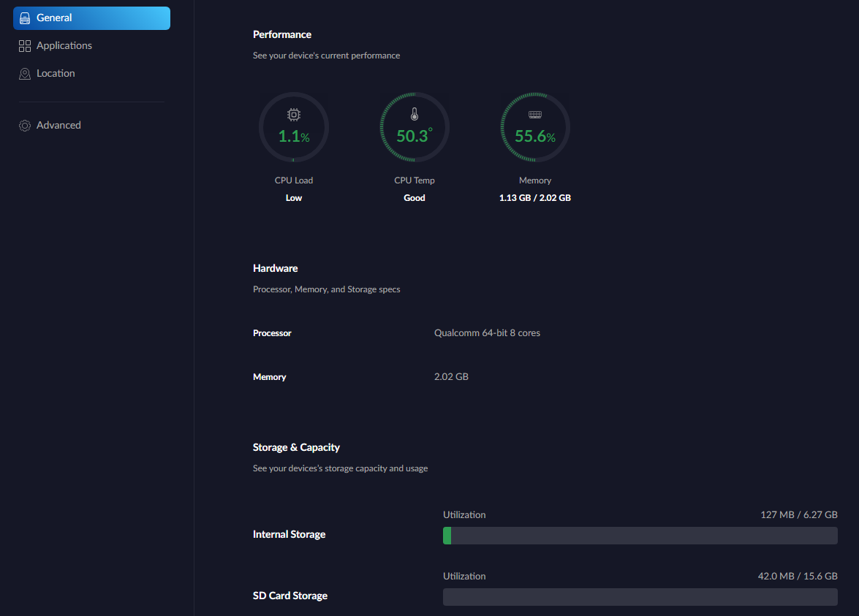Image resolution: width=859 pixels, height=616 pixels.
Task: Select the Location menu item
Action: tap(56, 73)
